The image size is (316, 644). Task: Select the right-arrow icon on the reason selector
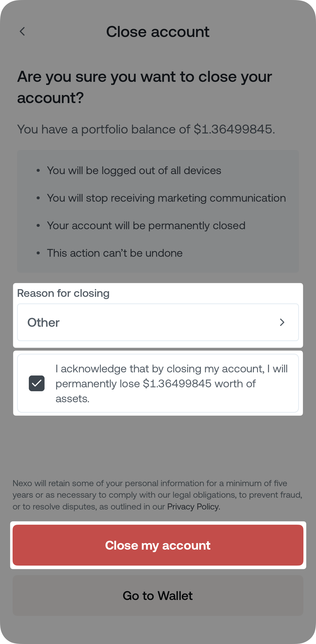(x=282, y=322)
